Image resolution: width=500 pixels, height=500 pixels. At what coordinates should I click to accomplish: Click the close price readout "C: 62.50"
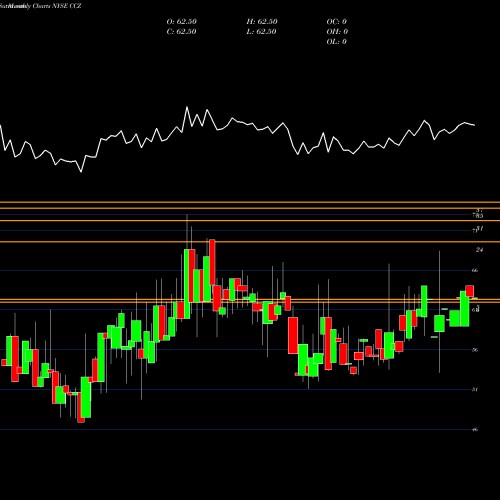point(181,32)
